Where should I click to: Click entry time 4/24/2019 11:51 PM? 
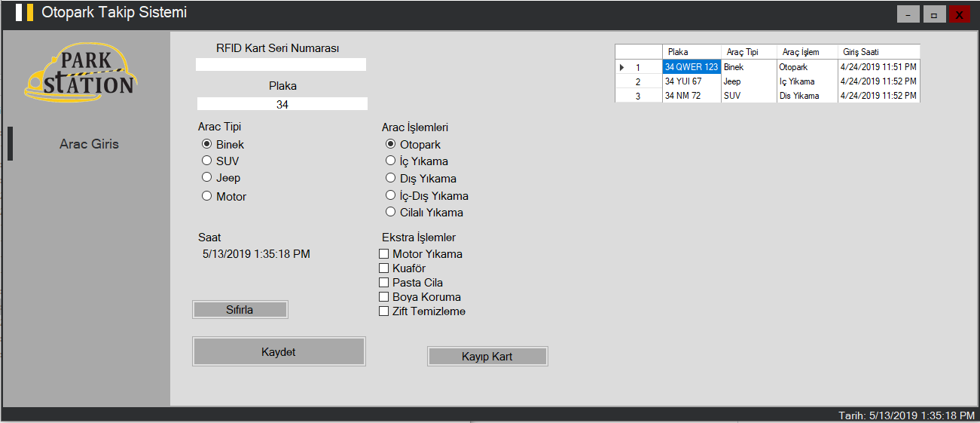coord(879,67)
